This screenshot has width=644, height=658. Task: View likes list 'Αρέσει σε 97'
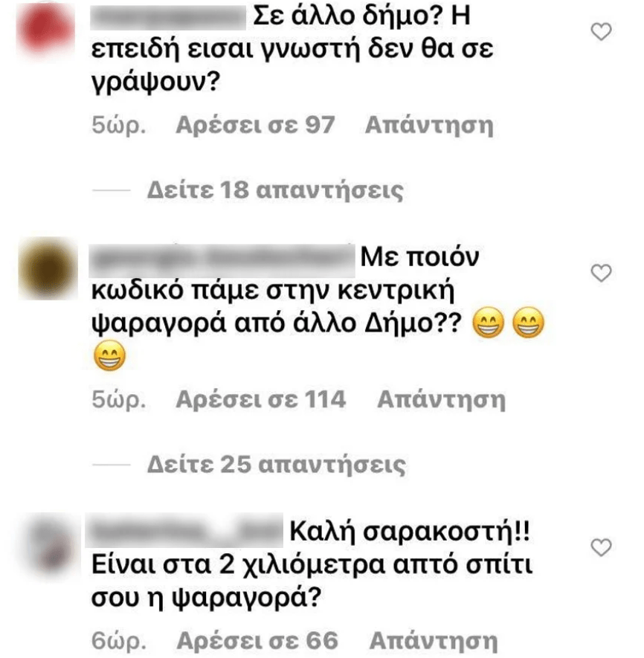[x=255, y=125]
